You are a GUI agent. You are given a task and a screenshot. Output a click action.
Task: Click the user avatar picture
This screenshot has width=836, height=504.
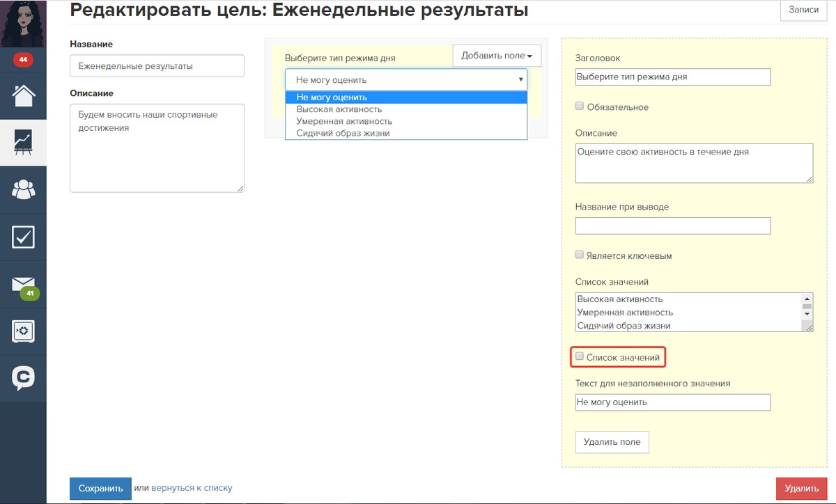point(23,22)
